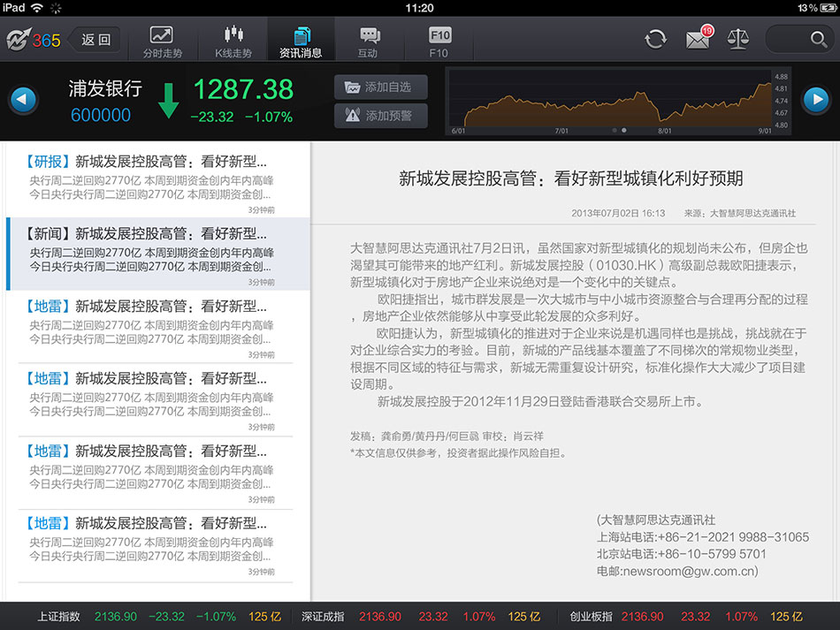The image size is (840, 630).
Task: Click 添加预警 alert button
Action: click(381, 116)
